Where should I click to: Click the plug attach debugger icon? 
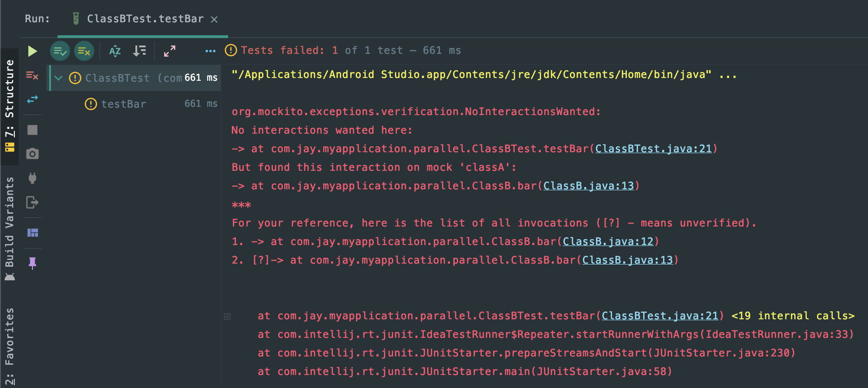click(32, 178)
